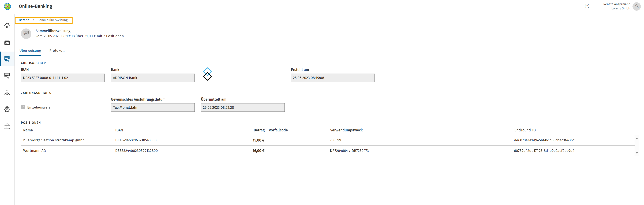Click the Renate Angermann user name
This screenshot has height=205, width=644.
[x=617, y=4]
